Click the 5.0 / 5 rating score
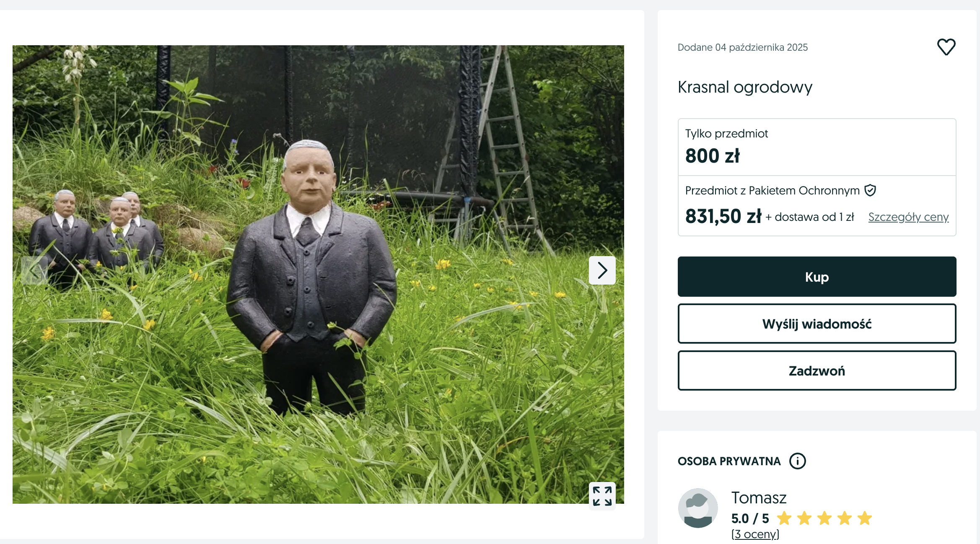Image resolution: width=980 pixels, height=544 pixels. [x=750, y=518]
